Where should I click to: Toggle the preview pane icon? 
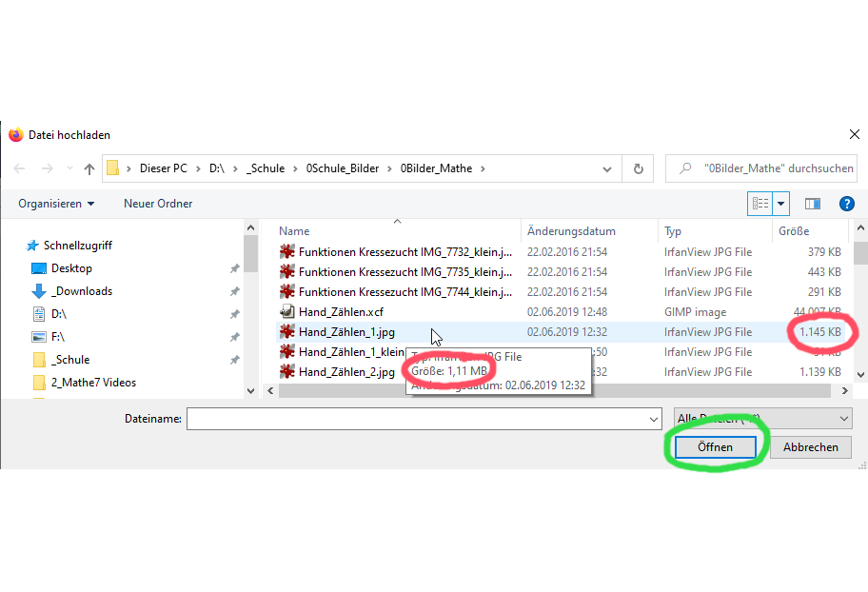[812, 204]
